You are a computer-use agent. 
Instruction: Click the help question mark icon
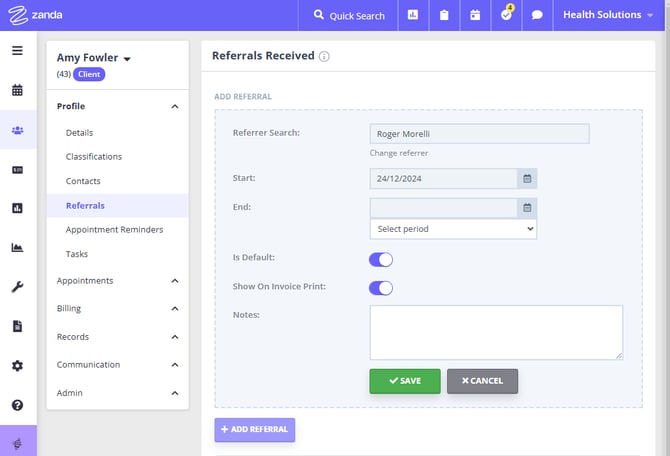coord(17,405)
